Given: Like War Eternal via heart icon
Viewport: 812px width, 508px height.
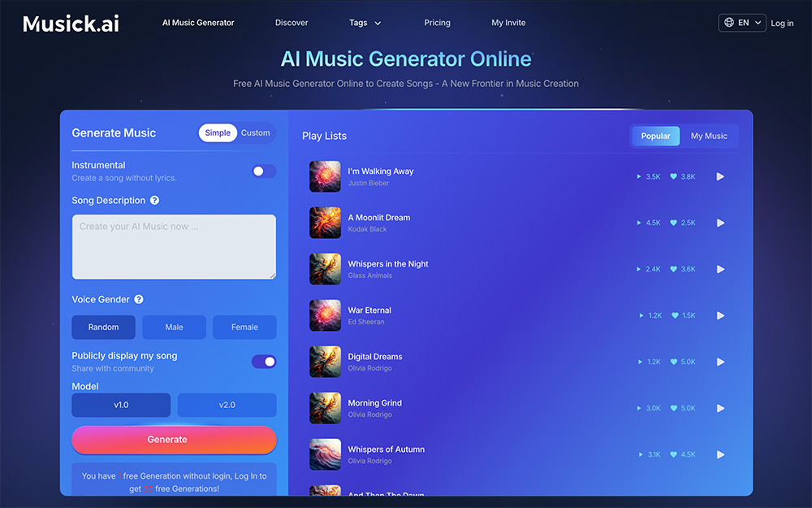Looking at the screenshot, I should pos(675,315).
